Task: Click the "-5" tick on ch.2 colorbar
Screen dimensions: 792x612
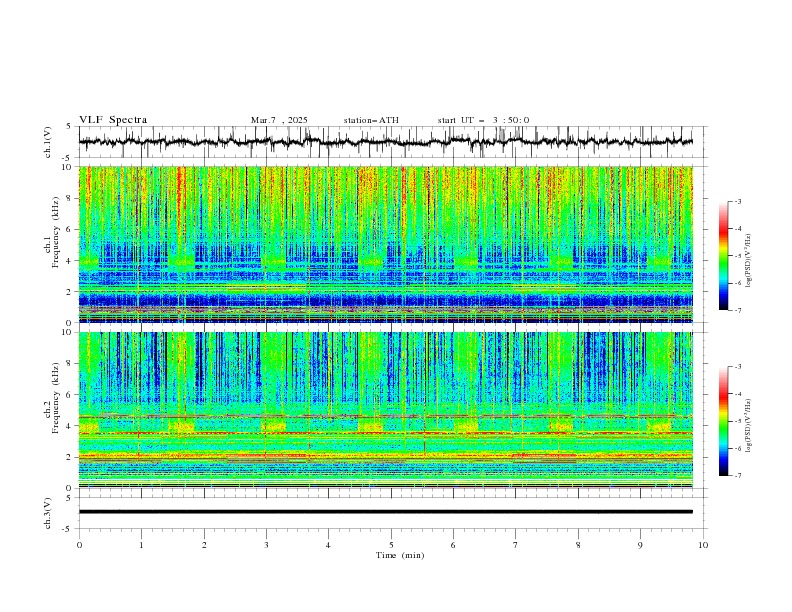Action: click(738, 421)
